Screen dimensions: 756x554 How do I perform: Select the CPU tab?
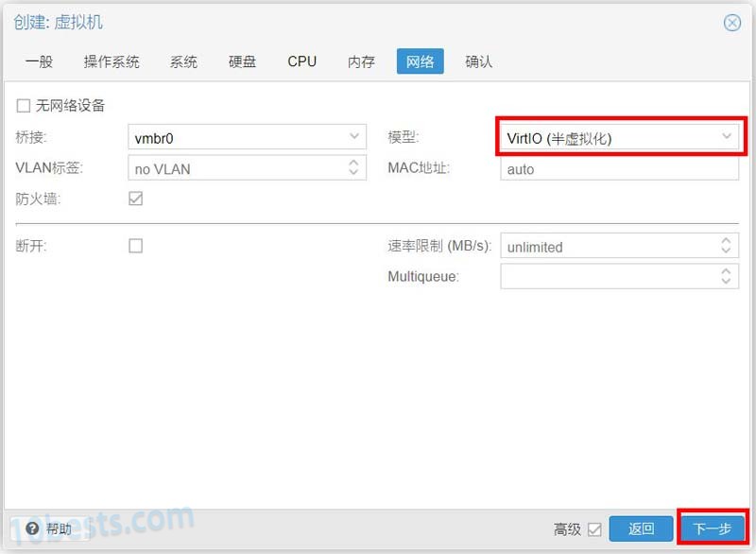point(301,61)
